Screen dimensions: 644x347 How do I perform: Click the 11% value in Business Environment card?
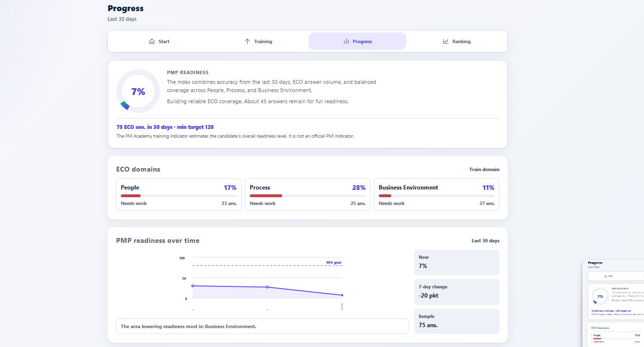(488, 188)
